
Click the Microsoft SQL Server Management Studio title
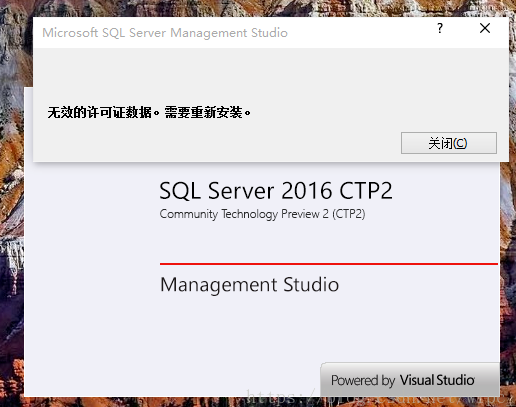[165, 33]
